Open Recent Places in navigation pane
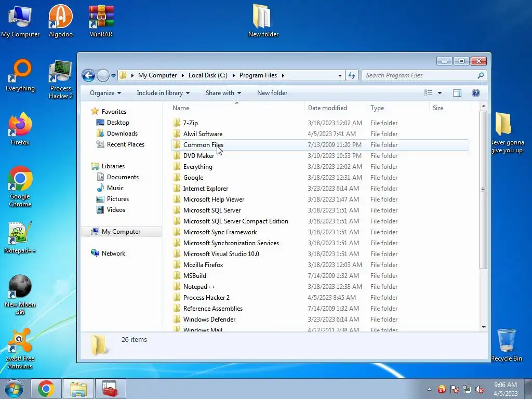The image size is (532, 399). (x=126, y=144)
